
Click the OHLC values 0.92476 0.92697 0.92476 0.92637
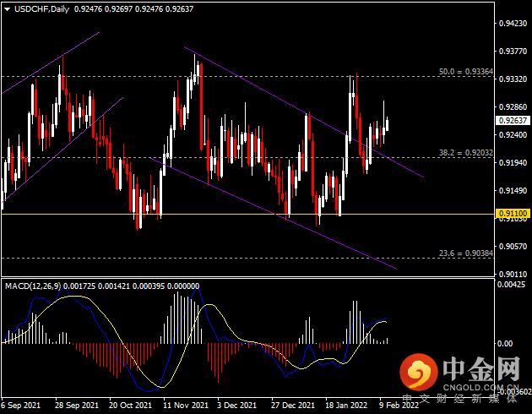click(x=133, y=9)
